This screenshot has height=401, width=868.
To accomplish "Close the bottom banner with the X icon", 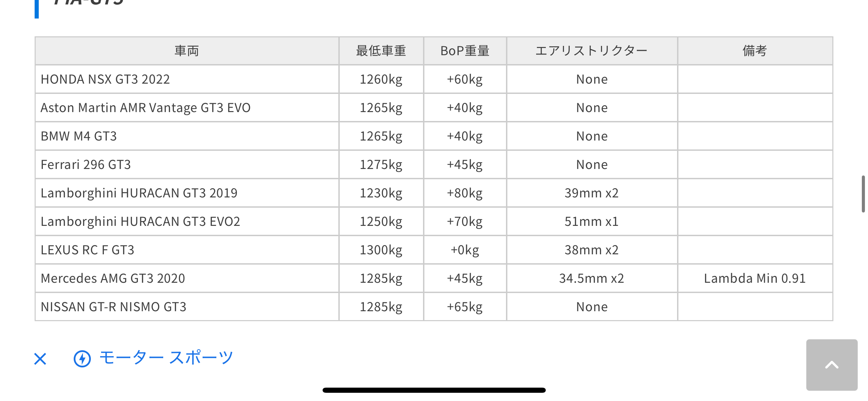I will pyautogui.click(x=40, y=359).
